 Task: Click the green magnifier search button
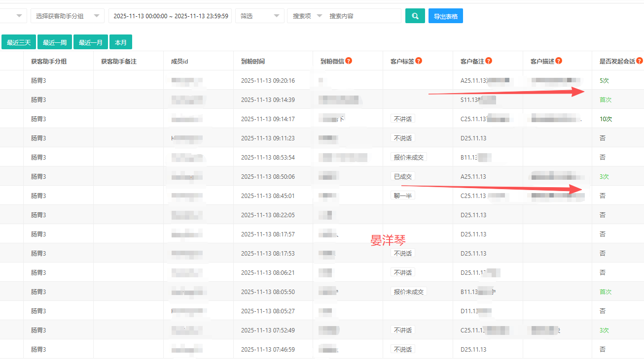415,16
